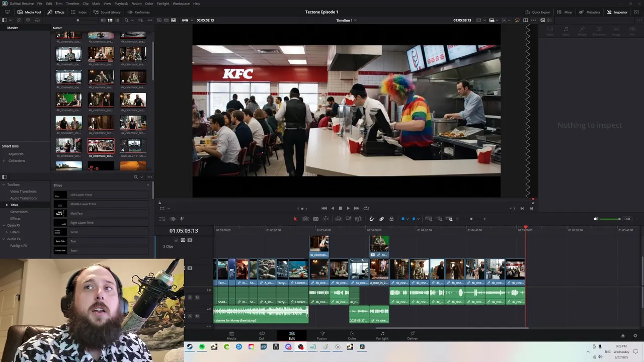Add a blue Marker on the timeline
This screenshot has height=362, width=644.
(414, 219)
